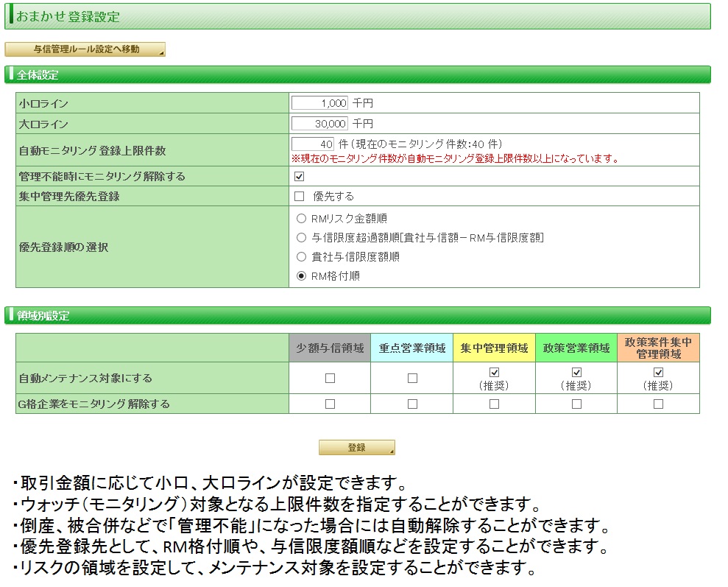The width and height of the screenshot is (728, 587).
Task: Click the 与信管理ルール設定へ移動 button
Action: point(85,49)
